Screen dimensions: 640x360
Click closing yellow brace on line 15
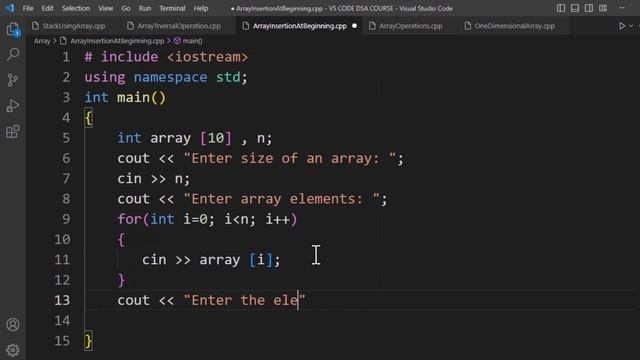pyautogui.click(x=89, y=341)
